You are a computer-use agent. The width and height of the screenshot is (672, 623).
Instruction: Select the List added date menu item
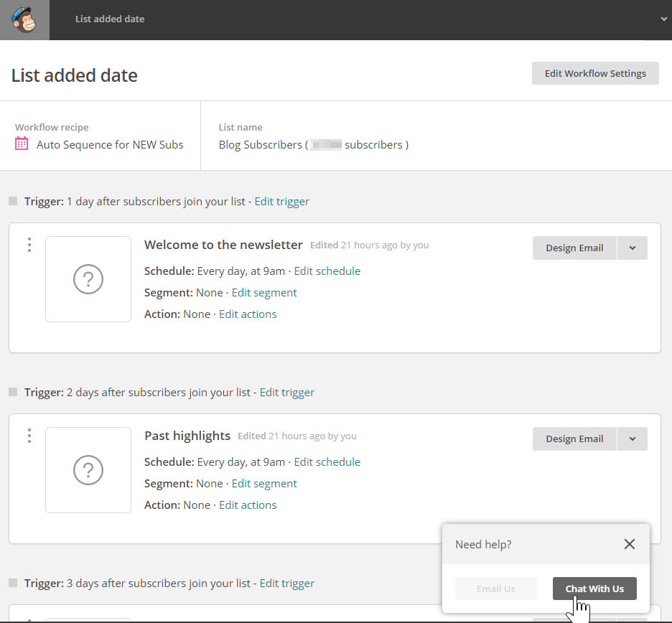coord(110,19)
